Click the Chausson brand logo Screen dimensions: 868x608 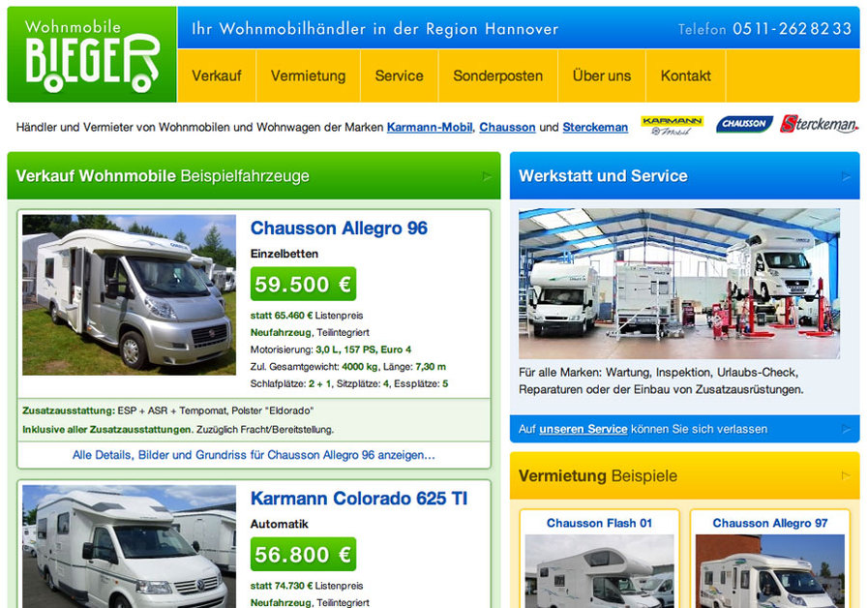[x=744, y=124]
